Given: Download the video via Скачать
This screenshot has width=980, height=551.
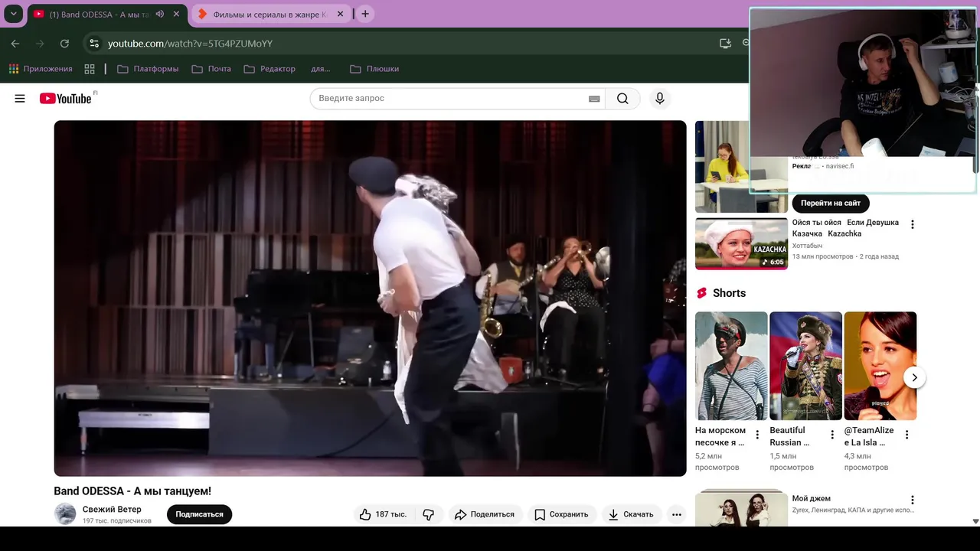Looking at the screenshot, I should pyautogui.click(x=631, y=514).
